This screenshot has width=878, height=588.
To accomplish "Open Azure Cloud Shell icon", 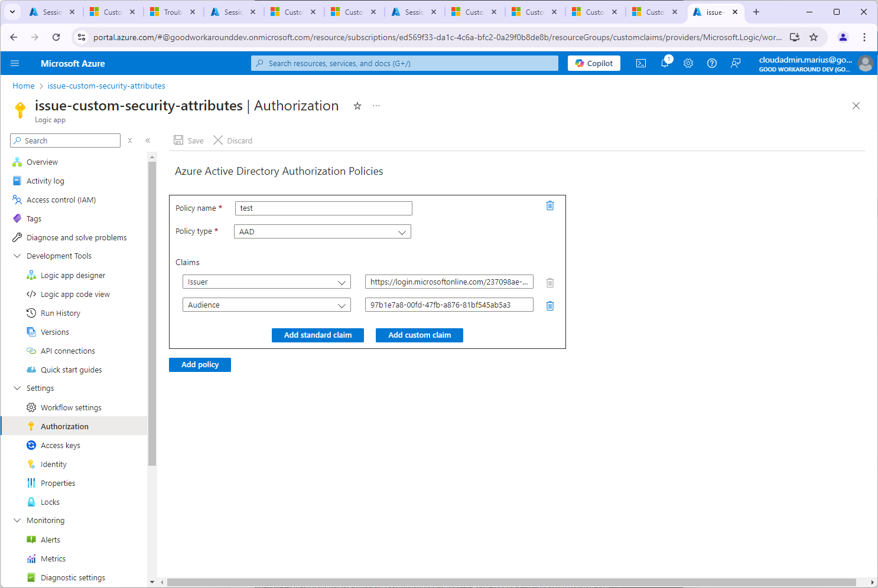I will pyautogui.click(x=641, y=63).
